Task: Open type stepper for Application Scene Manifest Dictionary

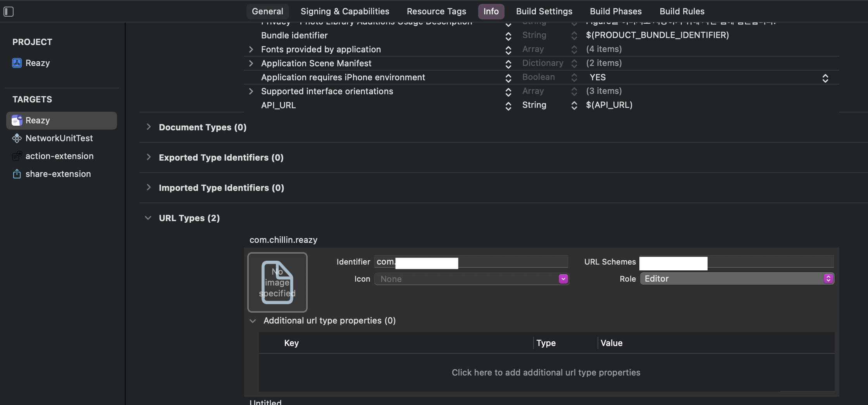Action: coord(574,64)
